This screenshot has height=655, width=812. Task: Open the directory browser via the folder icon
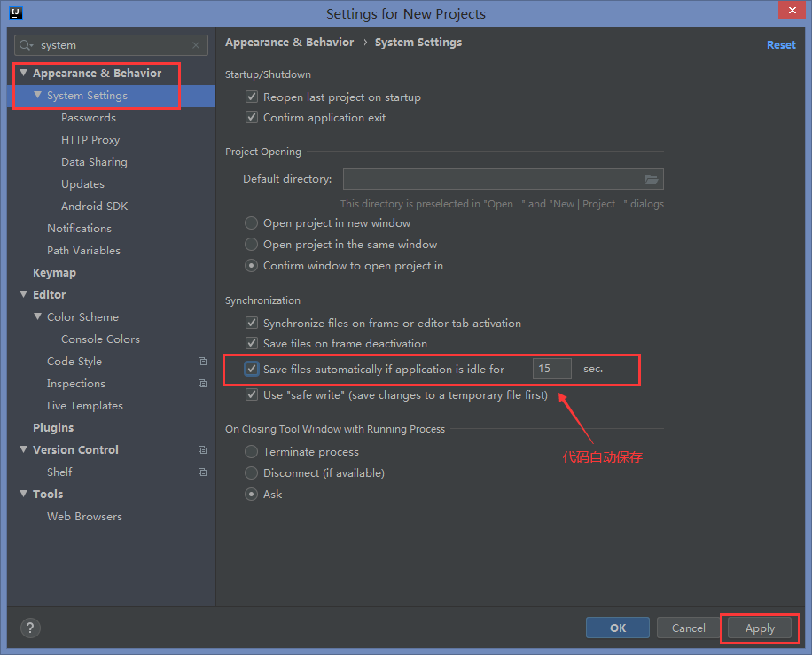[x=650, y=178]
